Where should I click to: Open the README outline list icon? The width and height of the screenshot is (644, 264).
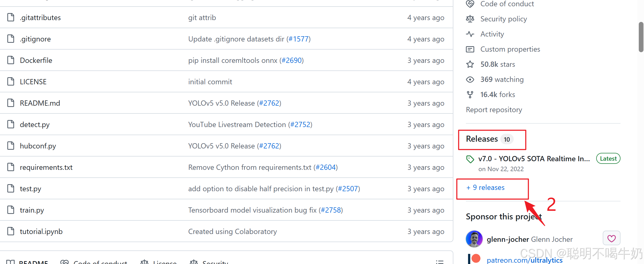click(440, 261)
